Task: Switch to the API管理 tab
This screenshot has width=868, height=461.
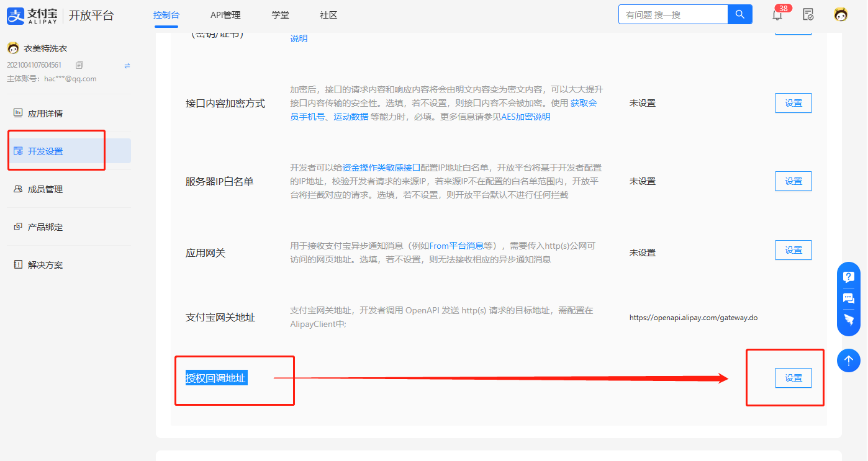Action: [225, 15]
